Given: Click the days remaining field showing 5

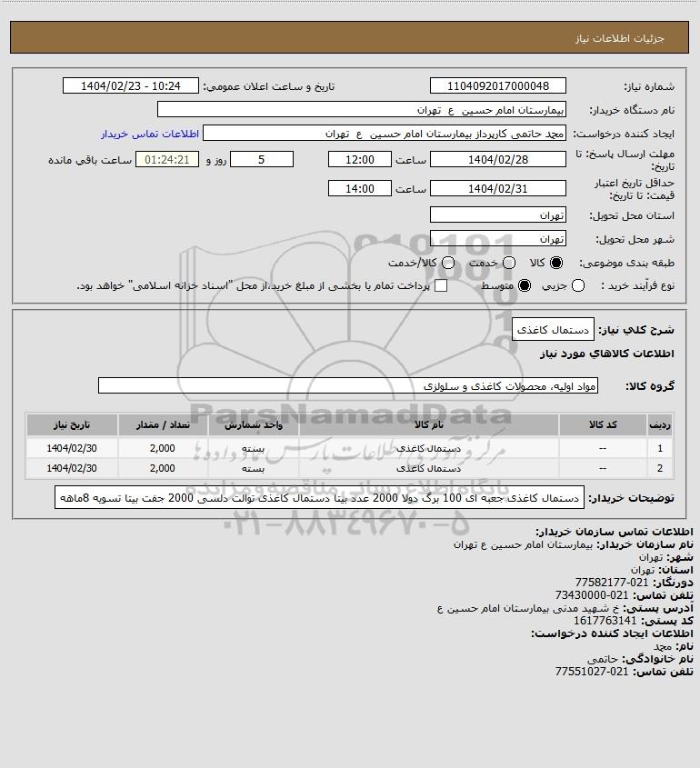Looking at the screenshot, I should (x=262, y=160).
